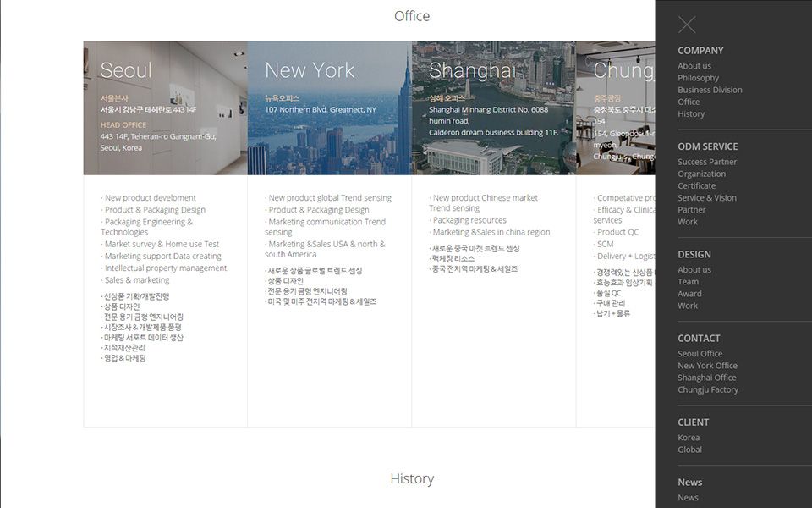The width and height of the screenshot is (812, 508).
Task: Select Office link in Company section
Action: click(689, 102)
